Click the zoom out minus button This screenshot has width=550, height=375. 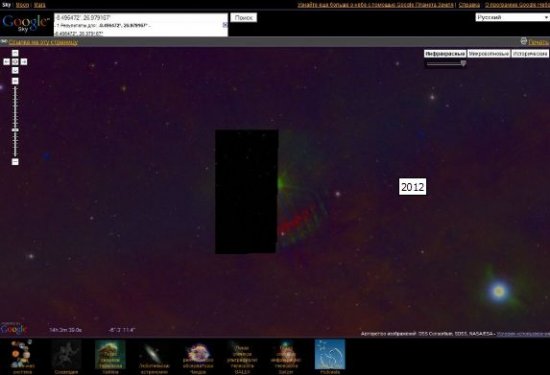pos(15,162)
